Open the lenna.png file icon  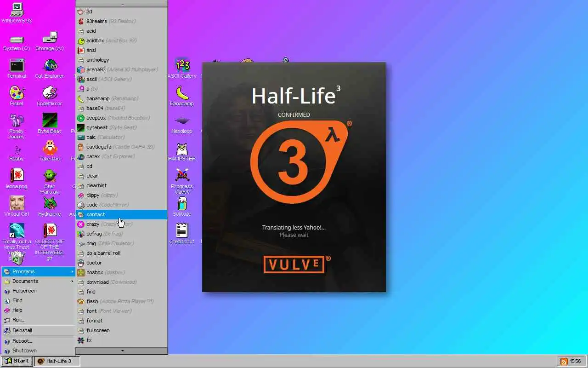click(17, 179)
